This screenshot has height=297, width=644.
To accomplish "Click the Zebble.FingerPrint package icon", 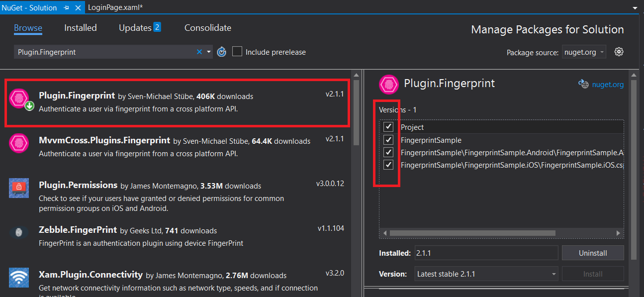I will tap(19, 233).
